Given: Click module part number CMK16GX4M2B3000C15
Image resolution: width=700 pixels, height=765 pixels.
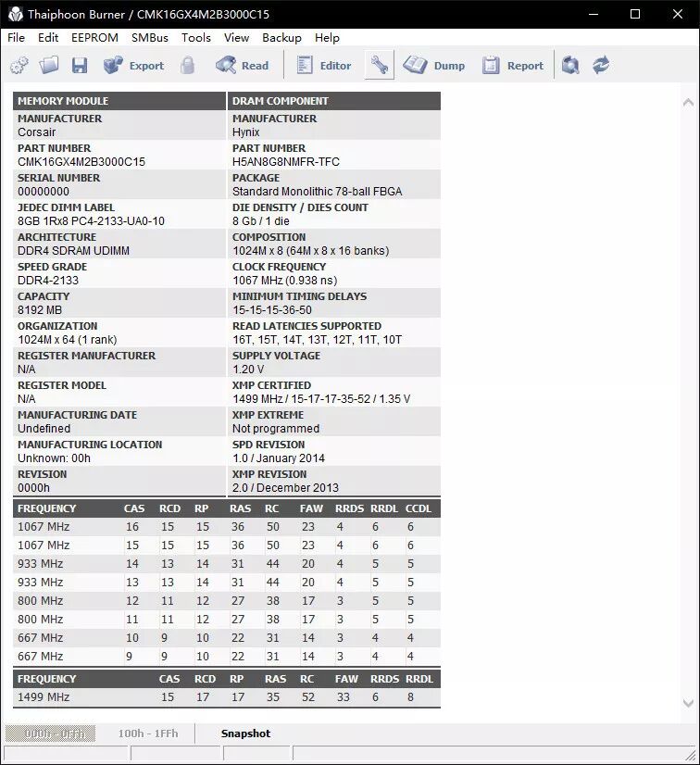Looking at the screenshot, I should click(x=81, y=161).
